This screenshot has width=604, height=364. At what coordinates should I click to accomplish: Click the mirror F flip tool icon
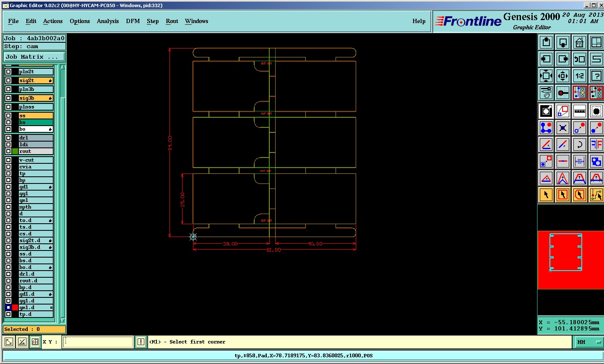click(596, 145)
